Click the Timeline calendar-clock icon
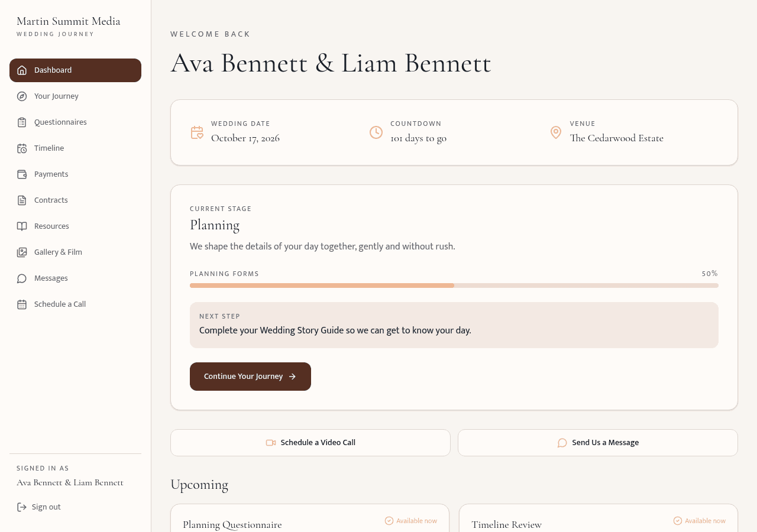 coord(22,148)
